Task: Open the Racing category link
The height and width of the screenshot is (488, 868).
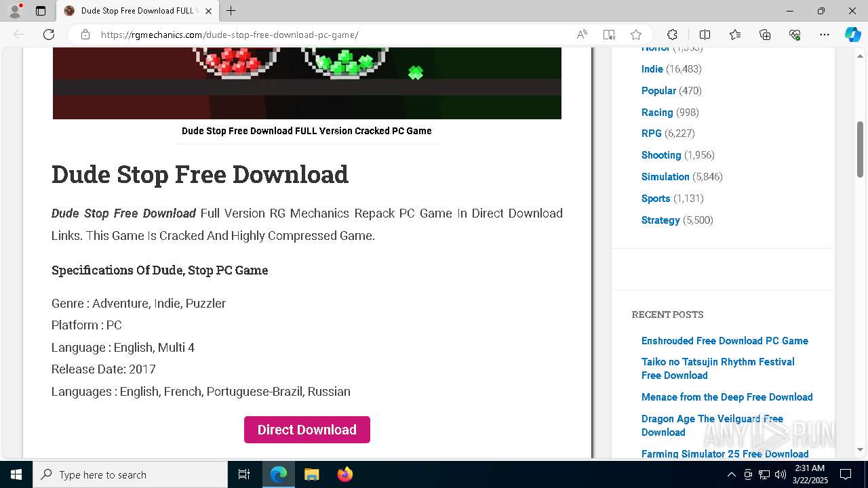Action: (x=657, y=113)
